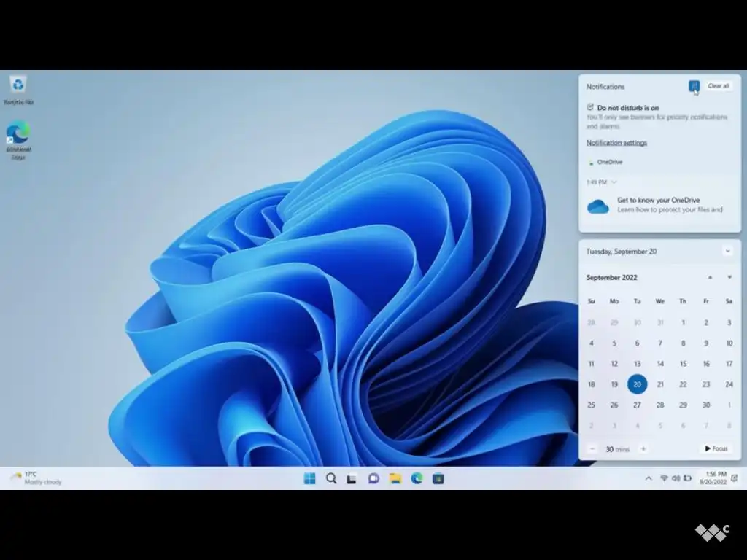Open the Microsoft Edge desktop shortcut
The width and height of the screenshot is (747, 560).
click(x=18, y=141)
